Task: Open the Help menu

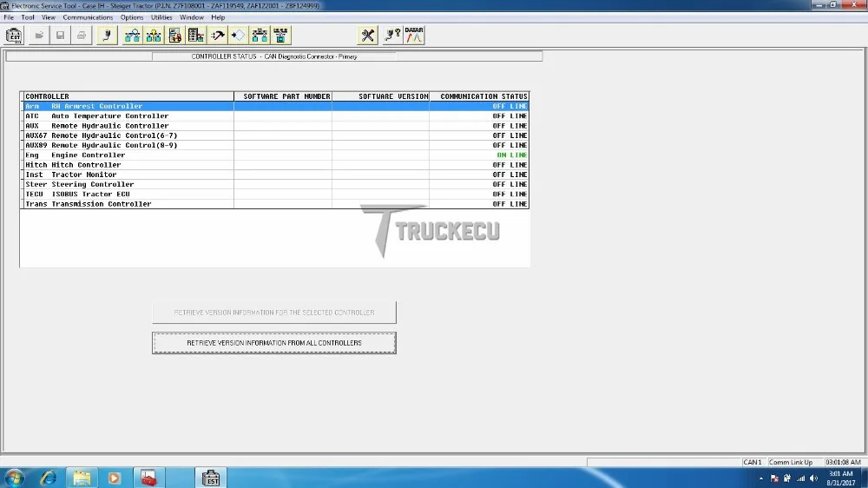Action: point(218,17)
